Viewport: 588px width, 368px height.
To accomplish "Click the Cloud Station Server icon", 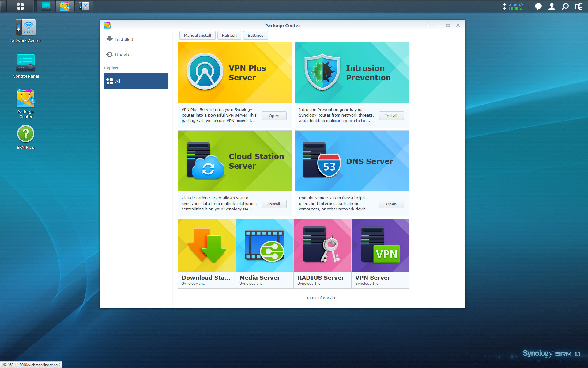I will [x=205, y=160].
